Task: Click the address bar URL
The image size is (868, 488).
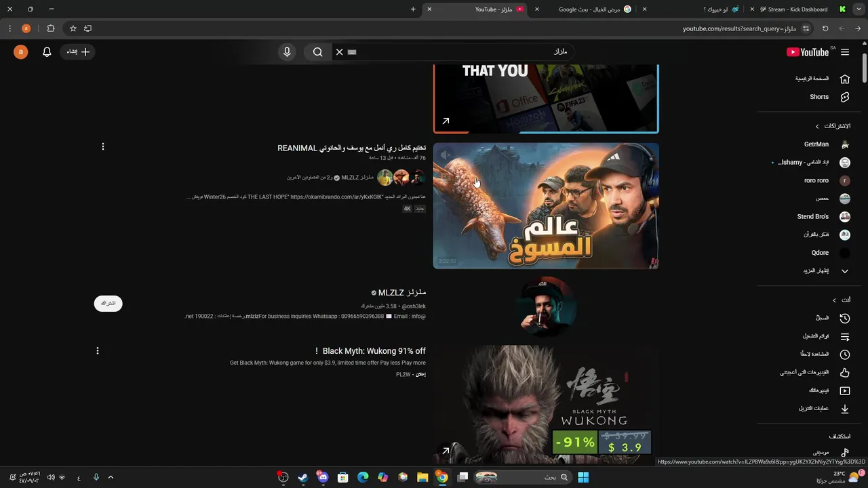Action: [x=739, y=28]
